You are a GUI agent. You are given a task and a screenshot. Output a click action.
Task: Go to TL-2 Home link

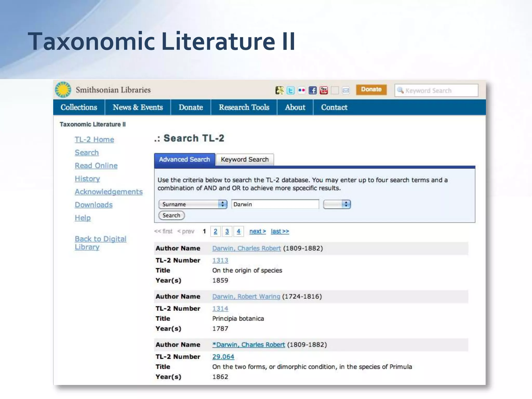click(x=94, y=139)
